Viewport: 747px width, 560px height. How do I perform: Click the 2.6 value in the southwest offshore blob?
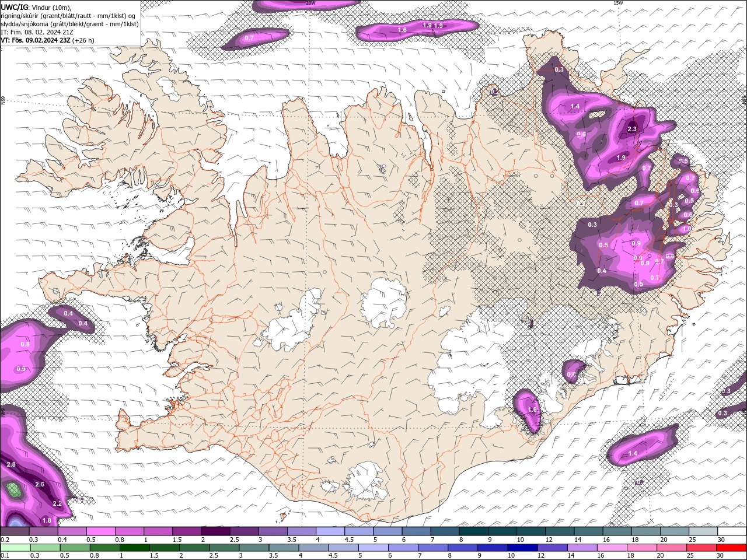40,484
